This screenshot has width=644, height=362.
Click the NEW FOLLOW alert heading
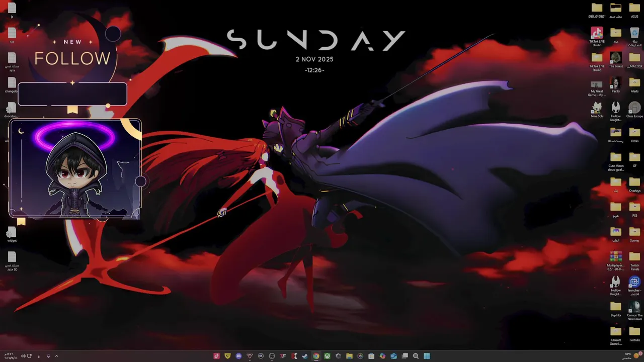[72, 54]
